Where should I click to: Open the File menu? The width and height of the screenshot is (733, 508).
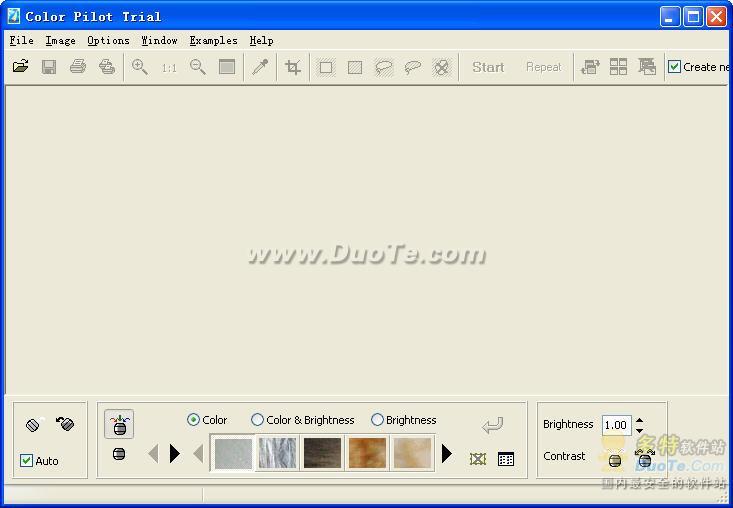click(x=21, y=41)
